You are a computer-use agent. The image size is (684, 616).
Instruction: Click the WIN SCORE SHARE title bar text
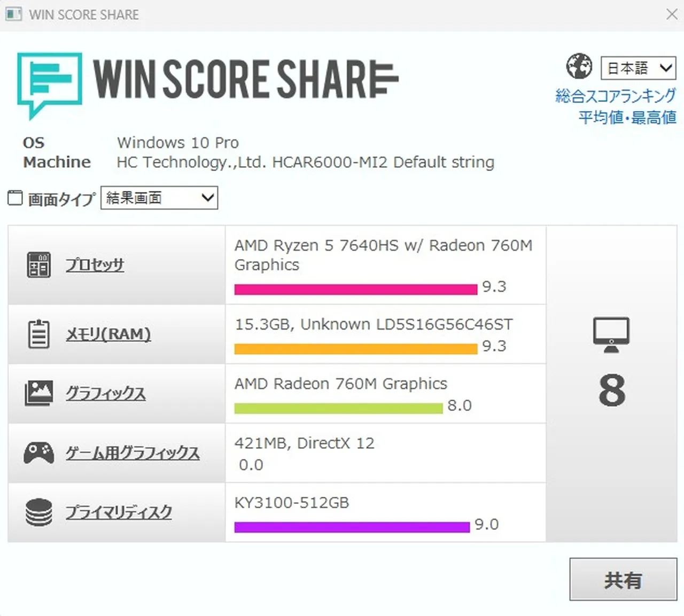tap(84, 14)
